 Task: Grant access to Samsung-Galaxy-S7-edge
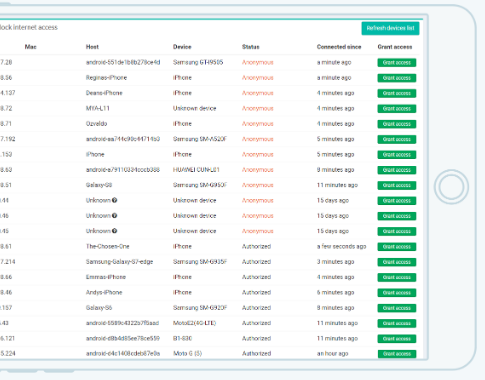click(397, 262)
